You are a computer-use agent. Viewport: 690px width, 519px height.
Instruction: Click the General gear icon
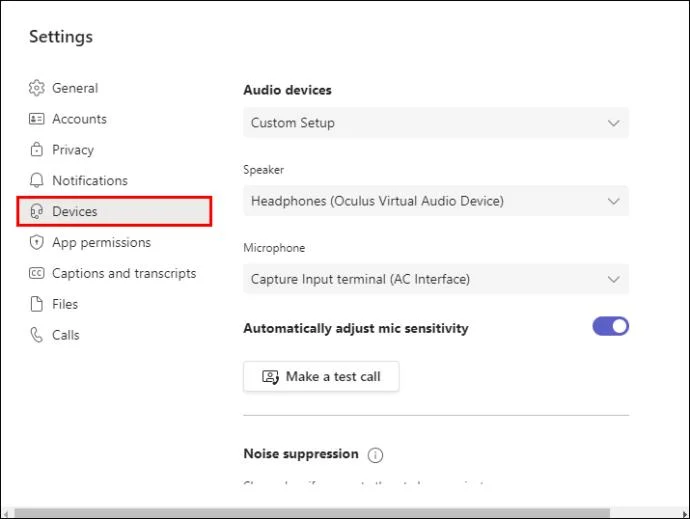pos(37,88)
